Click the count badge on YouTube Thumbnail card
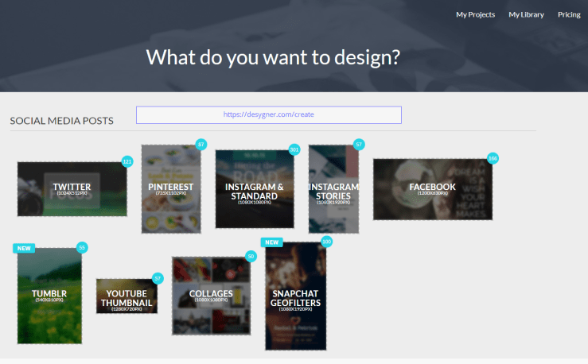The image size is (588, 364). pyautogui.click(x=158, y=278)
